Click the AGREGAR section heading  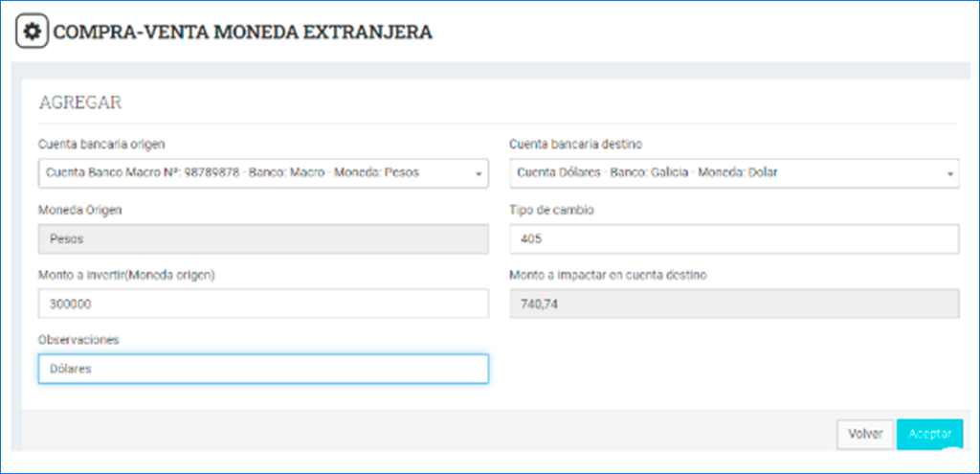pyautogui.click(x=80, y=103)
